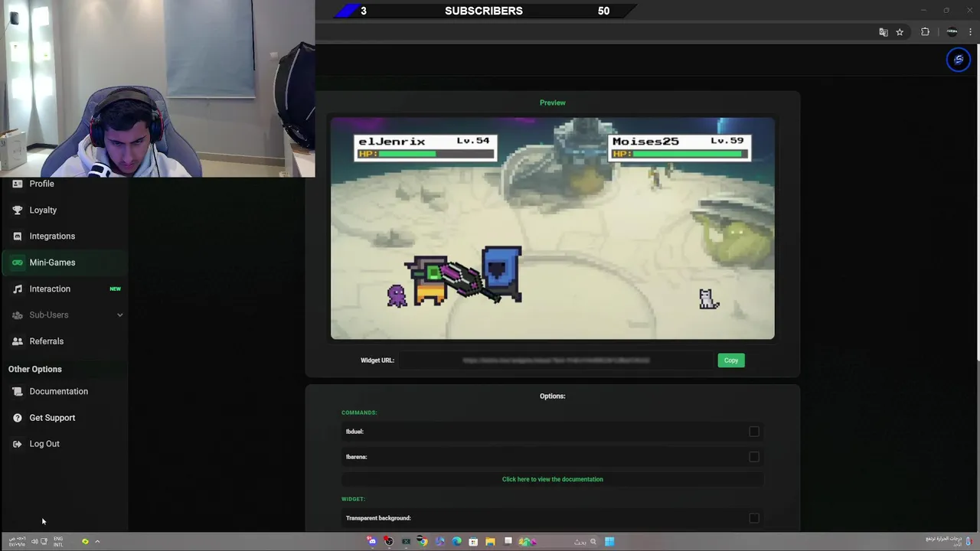The image size is (980, 551).
Task: Click the WIDGET: label
Action: pyautogui.click(x=353, y=499)
